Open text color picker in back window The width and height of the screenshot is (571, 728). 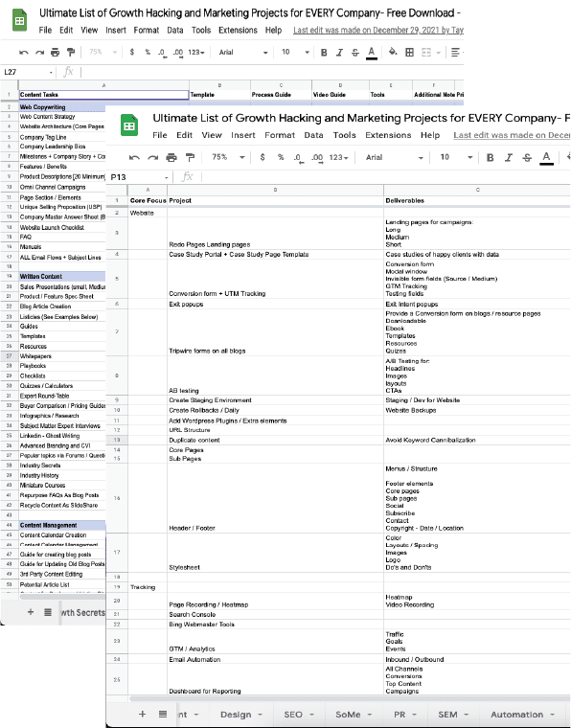coord(372,53)
